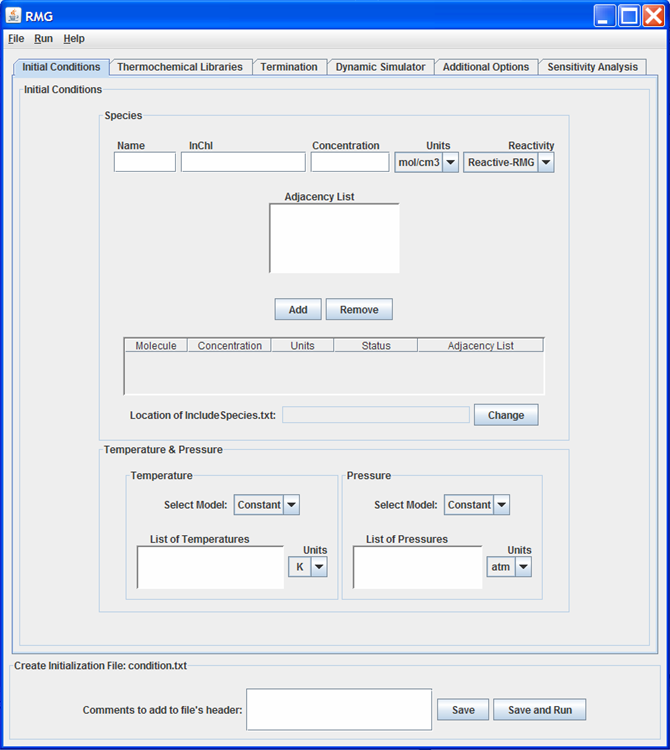Click the Save and Run button
670x750 pixels.
[540, 710]
